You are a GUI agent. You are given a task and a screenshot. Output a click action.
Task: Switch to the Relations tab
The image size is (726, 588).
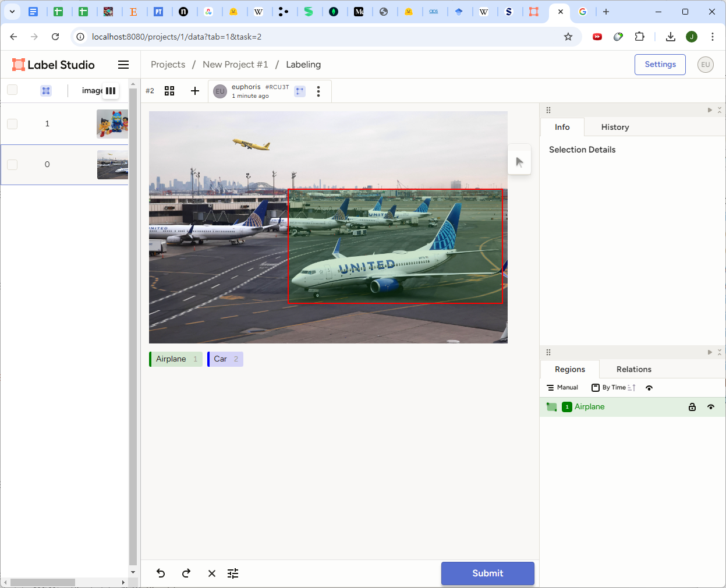pos(634,369)
